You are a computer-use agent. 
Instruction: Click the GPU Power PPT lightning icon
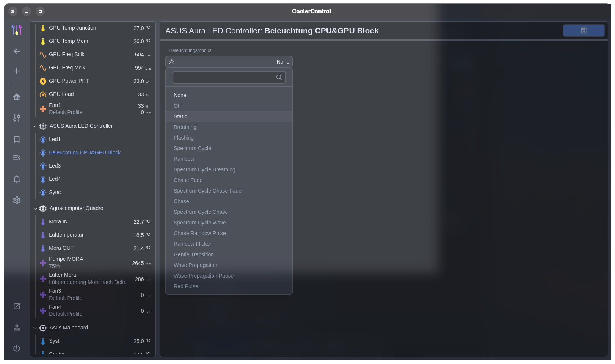(43, 81)
